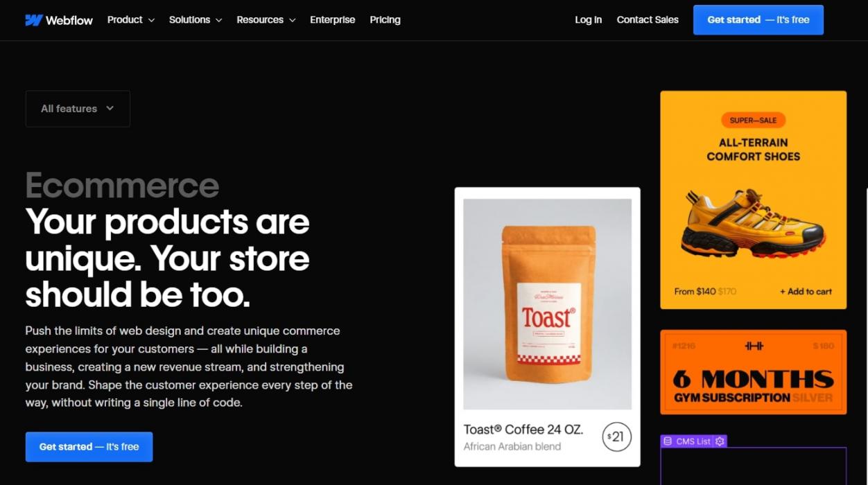The height and width of the screenshot is (485, 868).
Task: Click the Contact Sales link
Action: point(648,20)
